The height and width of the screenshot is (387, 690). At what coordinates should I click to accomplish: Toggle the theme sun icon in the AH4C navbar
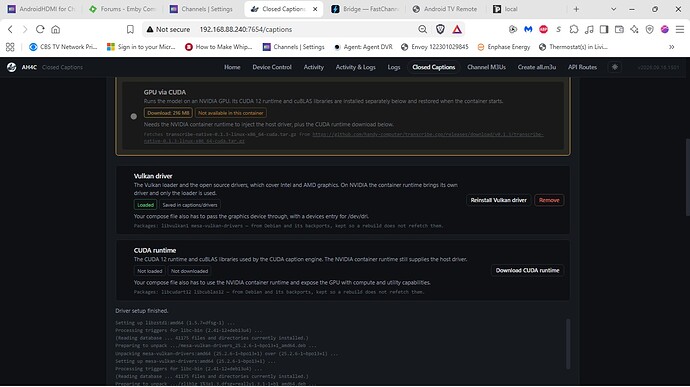coord(615,67)
